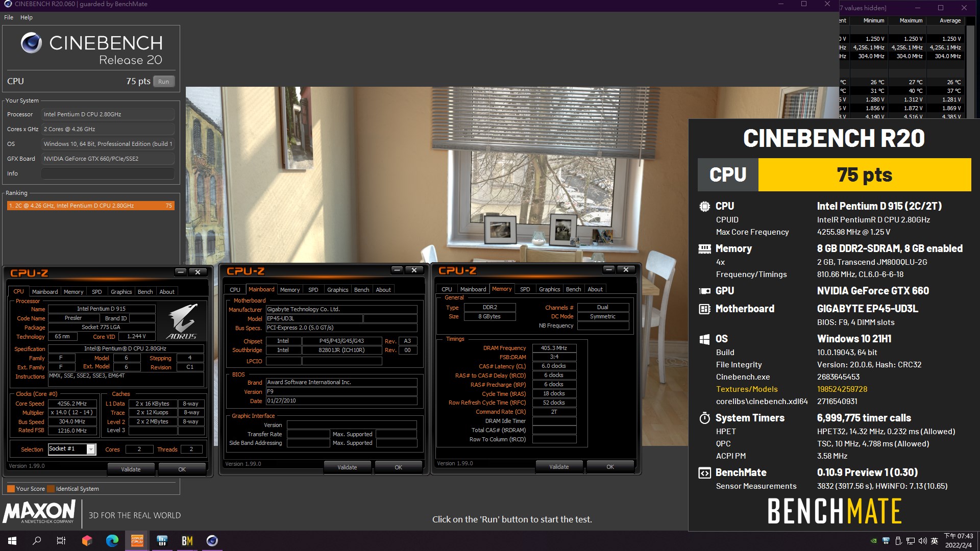980x551 pixels.
Task: Select About tab in second CPU-Z window
Action: (x=383, y=290)
